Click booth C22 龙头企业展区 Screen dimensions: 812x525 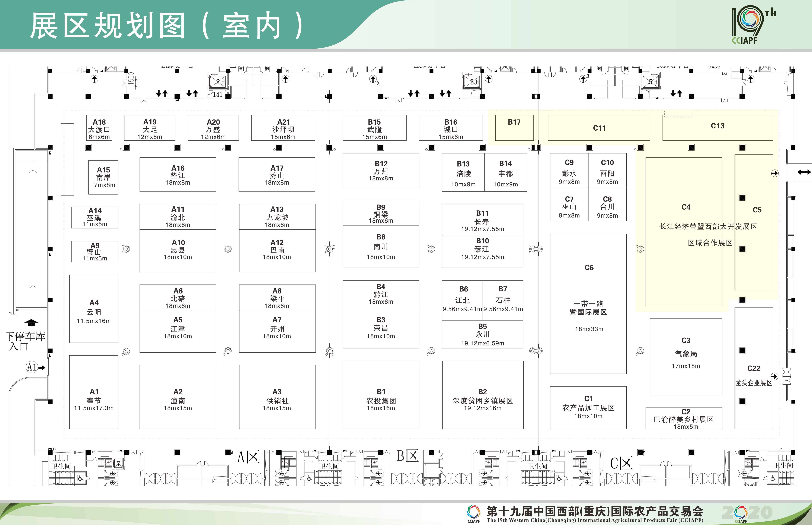753,368
